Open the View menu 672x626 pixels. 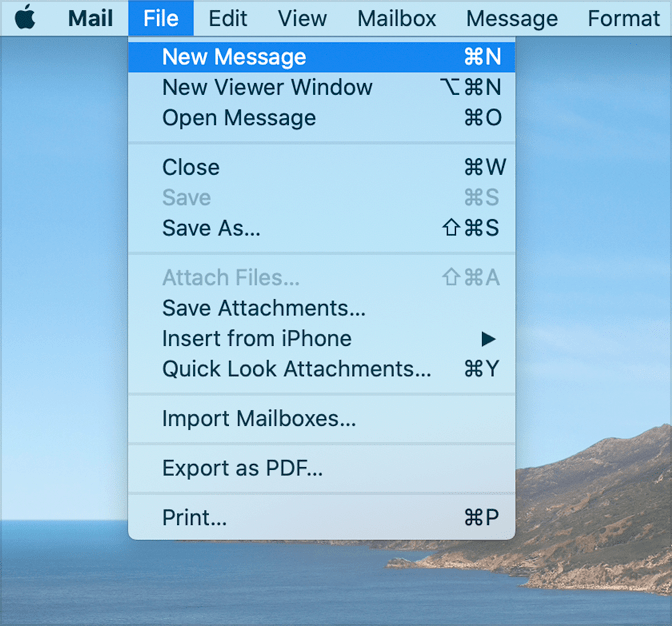(302, 18)
